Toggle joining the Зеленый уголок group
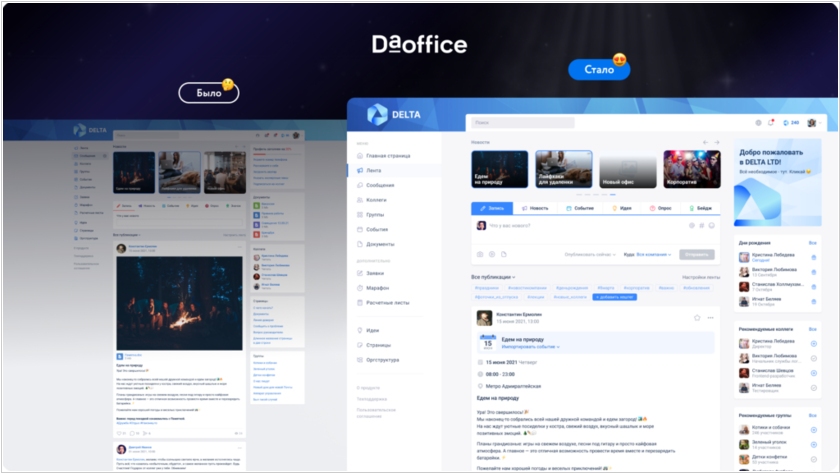Screen dimensions: 840x473 [x=813, y=445]
